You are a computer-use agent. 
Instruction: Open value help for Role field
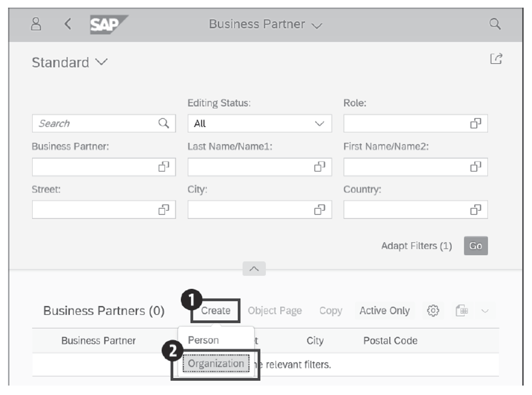(x=475, y=124)
